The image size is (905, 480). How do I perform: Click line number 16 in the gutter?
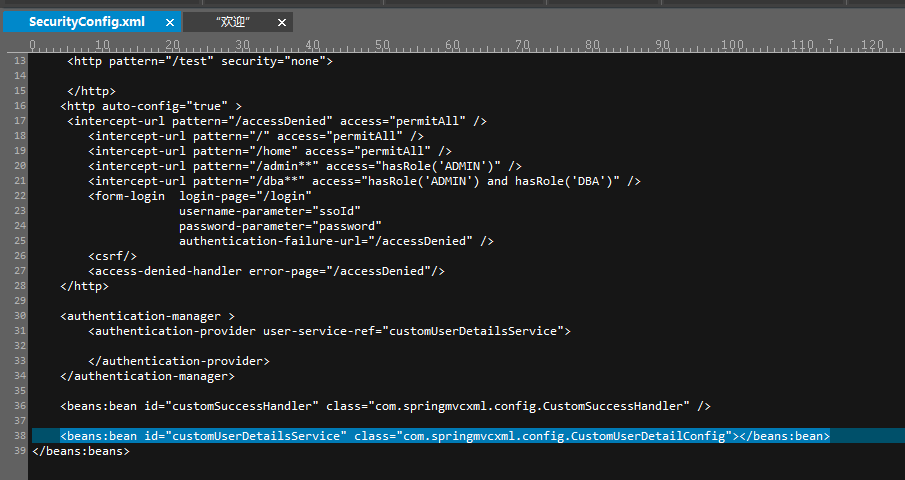coord(20,106)
